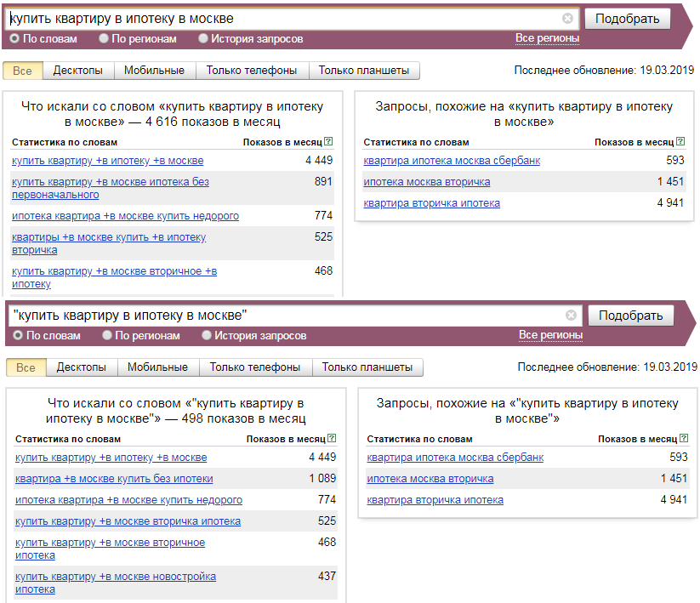Clear the unquoted search query with the X icon

[567, 19]
